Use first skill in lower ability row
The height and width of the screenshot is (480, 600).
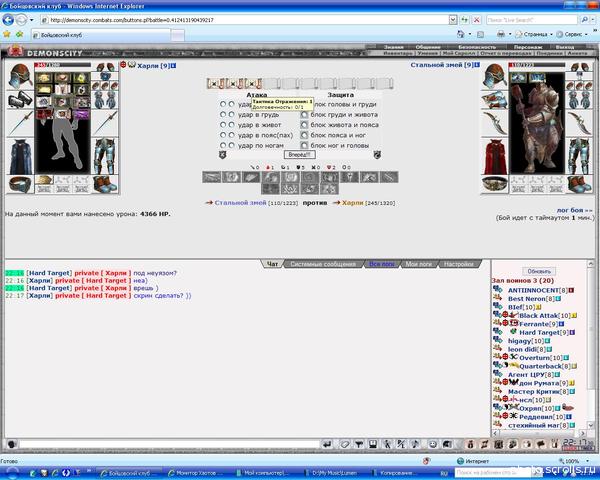pos(271,188)
